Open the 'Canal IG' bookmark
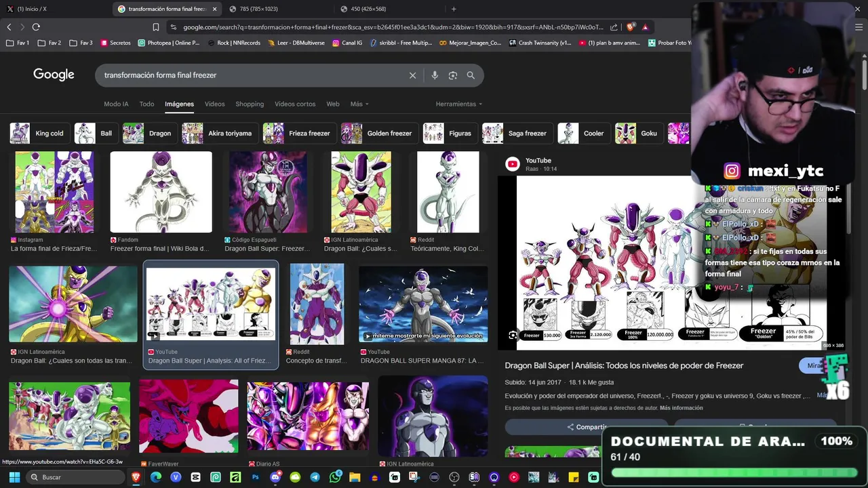Screen dimensions: 868x488 (347, 43)
